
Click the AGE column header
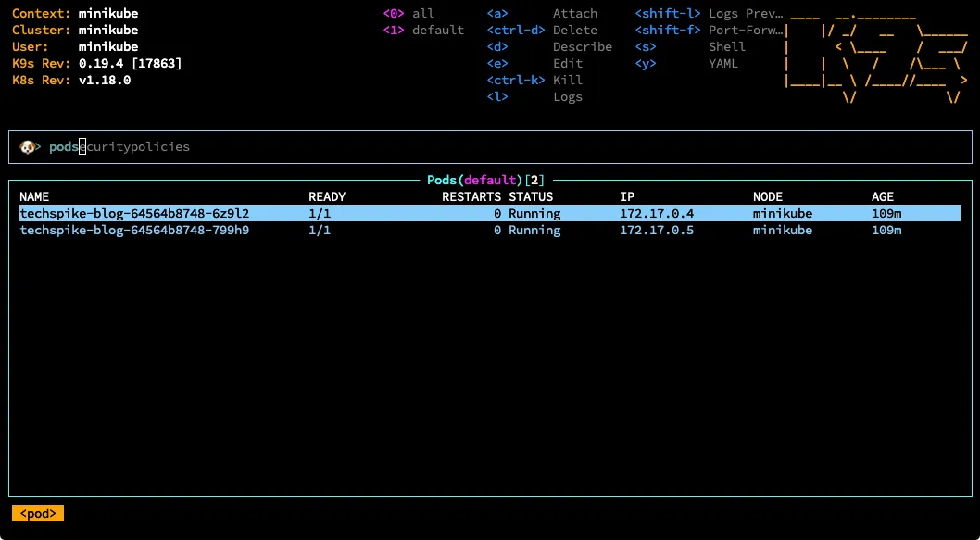(883, 197)
